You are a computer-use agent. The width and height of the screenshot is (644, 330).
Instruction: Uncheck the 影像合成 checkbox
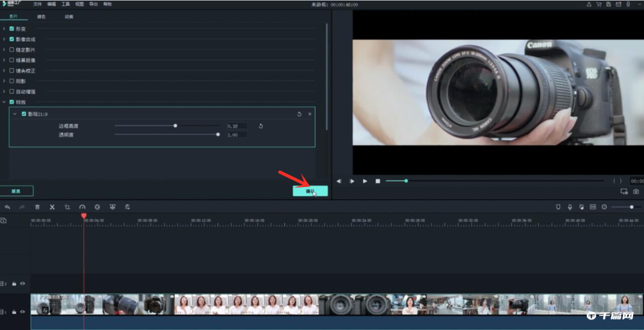pos(12,39)
